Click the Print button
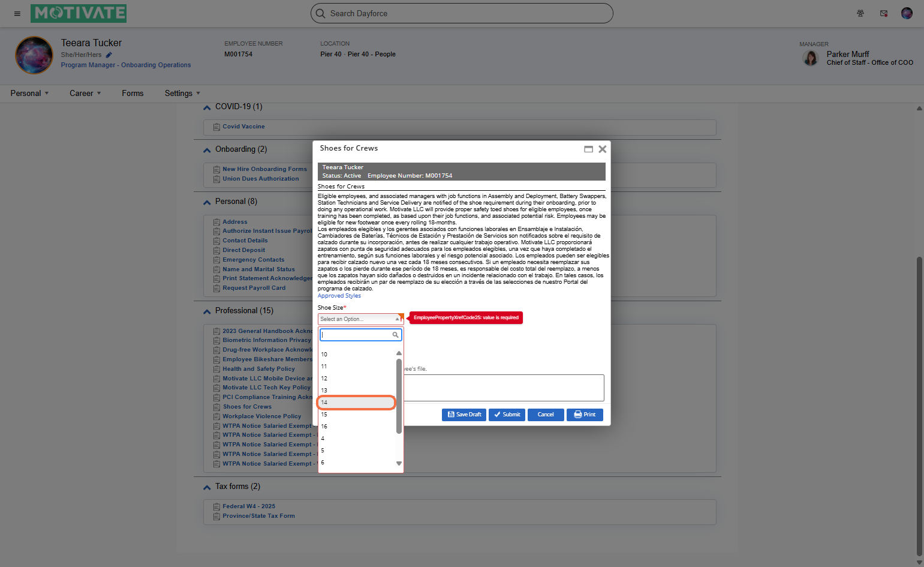 click(585, 415)
